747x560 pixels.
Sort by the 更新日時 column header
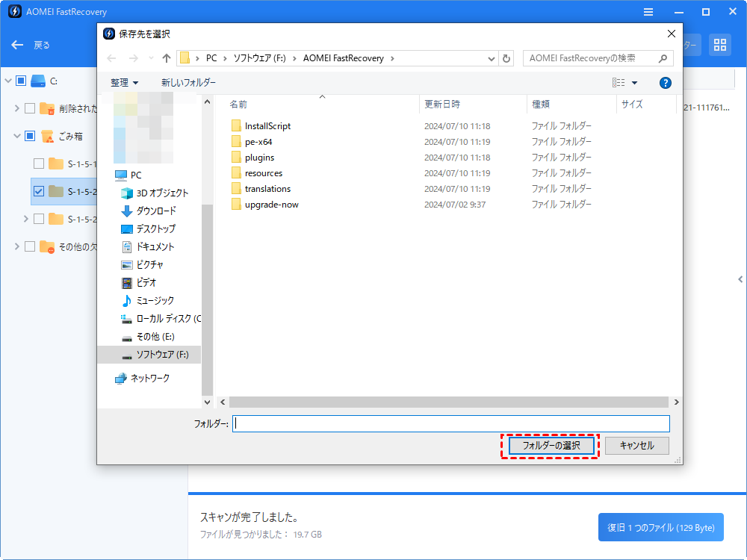coord(442,105)
